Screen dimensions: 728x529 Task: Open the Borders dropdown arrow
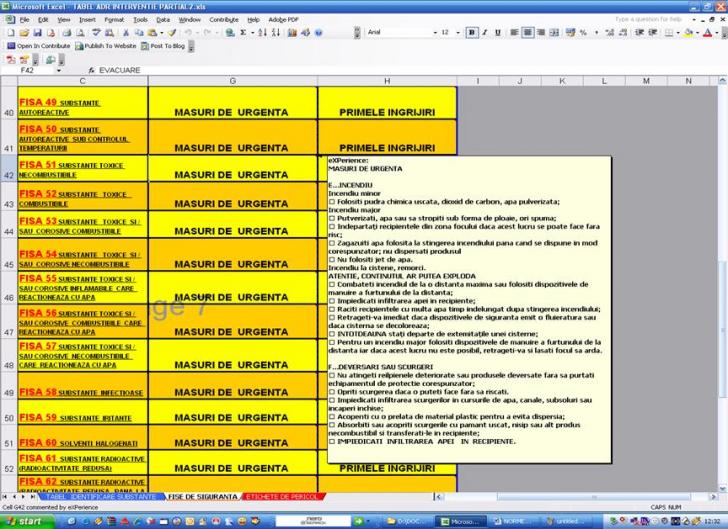click(678, 33)
